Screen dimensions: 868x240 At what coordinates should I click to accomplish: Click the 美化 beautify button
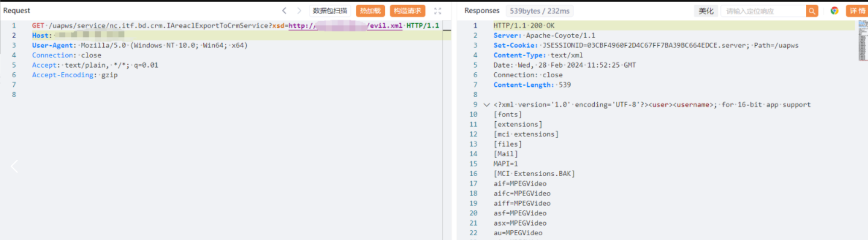pyautogui.click(x=706, y=11)
